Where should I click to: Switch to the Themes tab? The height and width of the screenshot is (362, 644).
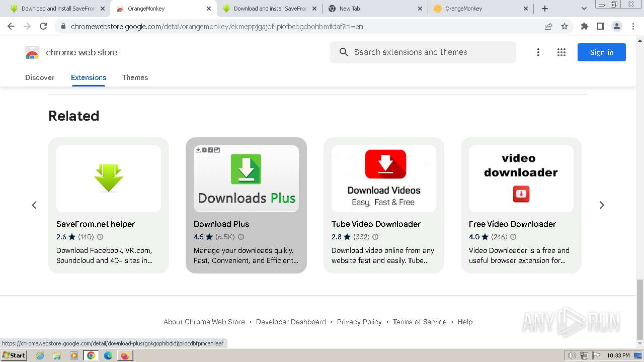tap(135, 77)
